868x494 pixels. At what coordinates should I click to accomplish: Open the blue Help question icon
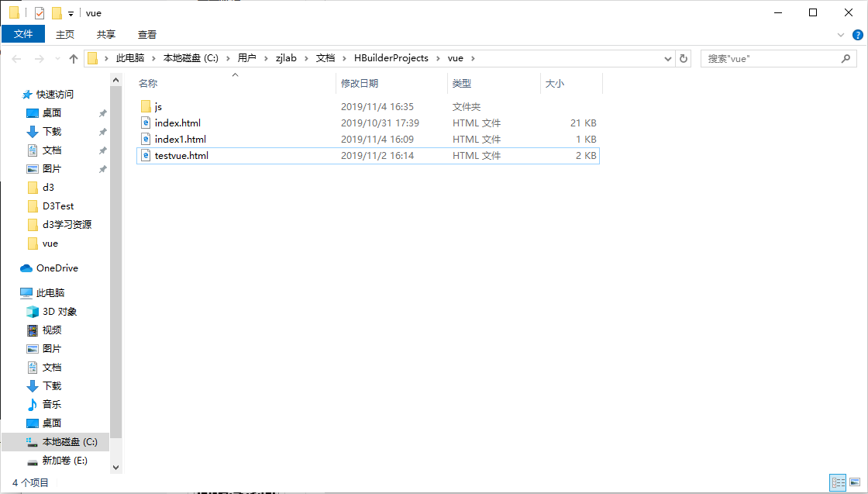tap(857, 35)
